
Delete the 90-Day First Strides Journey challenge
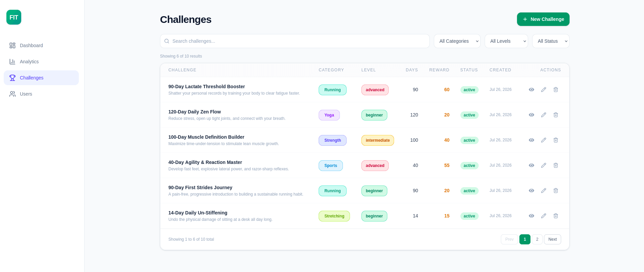coord(556,191)
